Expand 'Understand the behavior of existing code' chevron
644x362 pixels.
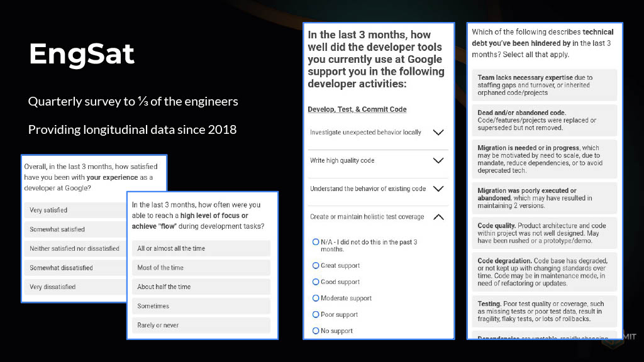pyautogui.click(x=438, y=189)
